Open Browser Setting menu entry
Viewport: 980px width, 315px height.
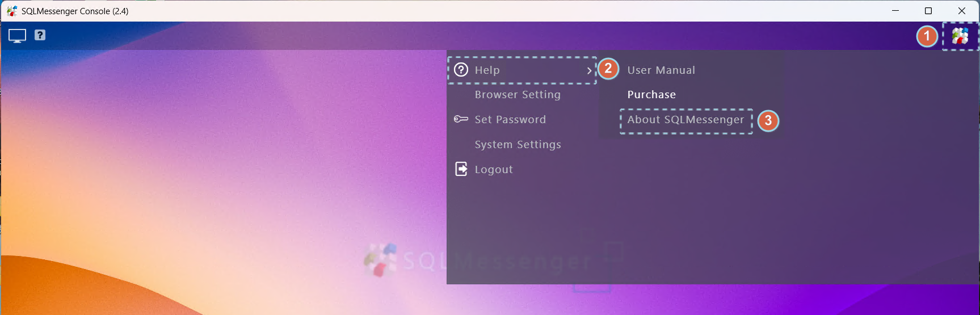(x=518, y=95)
